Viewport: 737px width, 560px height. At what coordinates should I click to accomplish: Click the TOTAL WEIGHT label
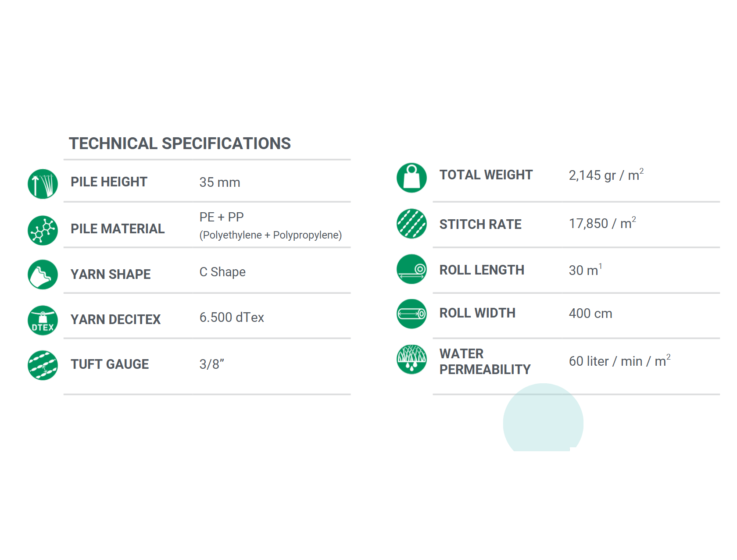486,175
